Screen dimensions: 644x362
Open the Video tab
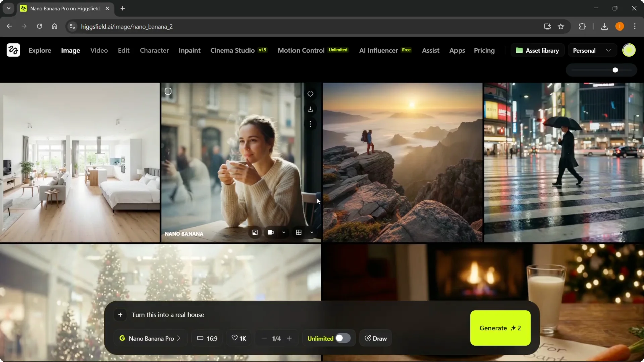coord(99,50)
